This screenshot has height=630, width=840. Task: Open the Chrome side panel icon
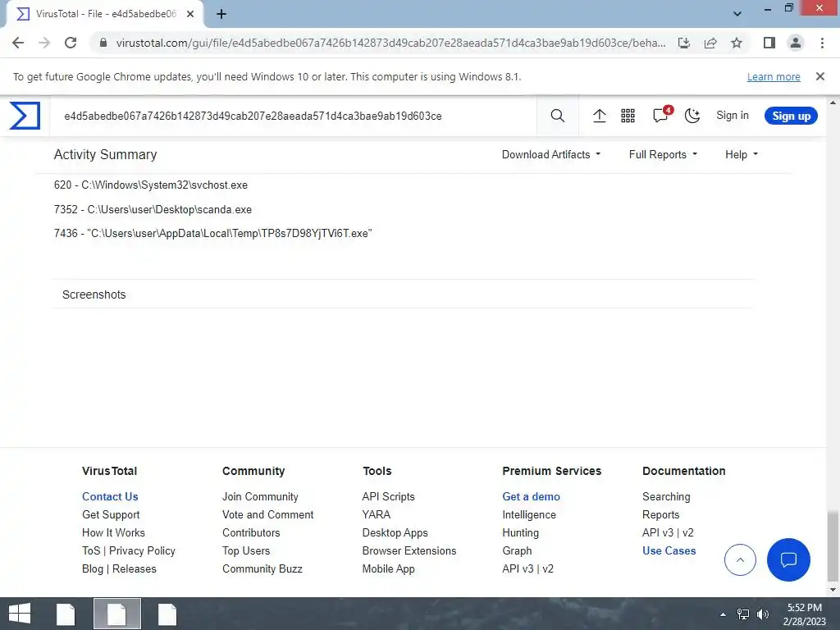(769, 43)
